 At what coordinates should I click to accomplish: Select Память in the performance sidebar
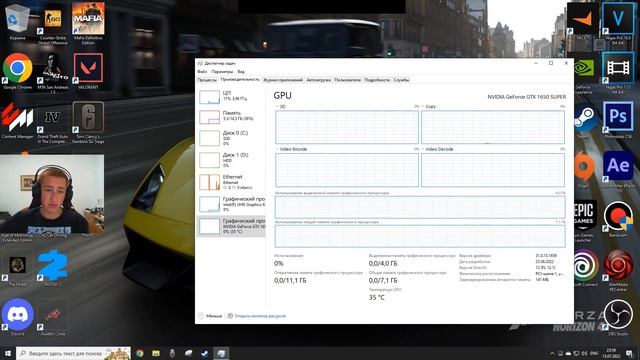point(231,116)
